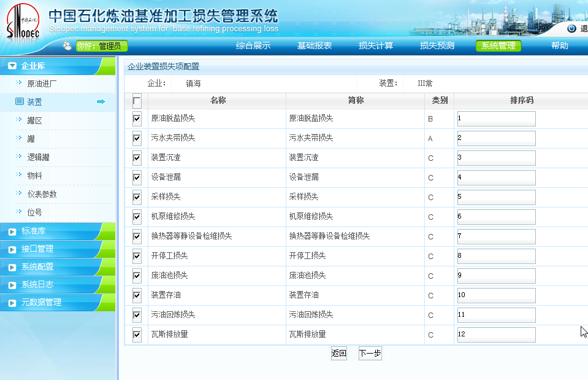The width and height of the screenshot is (588, 380).
Task: Click the sort code field for 采样损失
Action: [x=497, y=197]
